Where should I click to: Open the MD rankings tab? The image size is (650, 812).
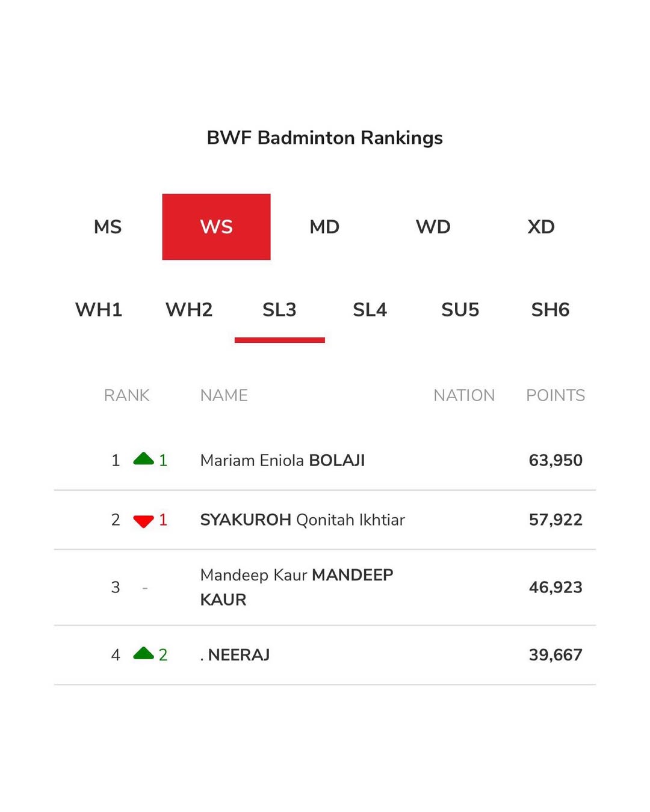[324, 227]
